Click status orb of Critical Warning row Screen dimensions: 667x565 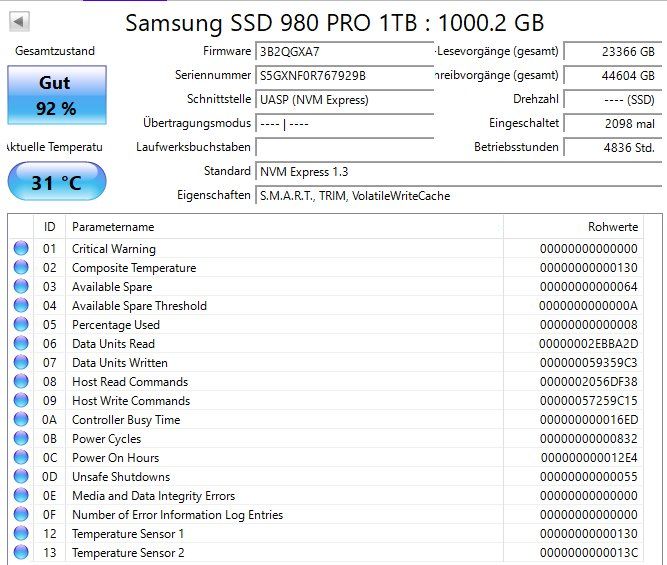click(x=21, y=248)
